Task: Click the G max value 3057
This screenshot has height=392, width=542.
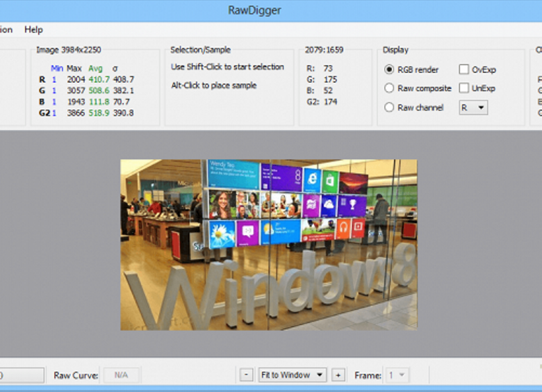Action: click(x=76, y=90)
